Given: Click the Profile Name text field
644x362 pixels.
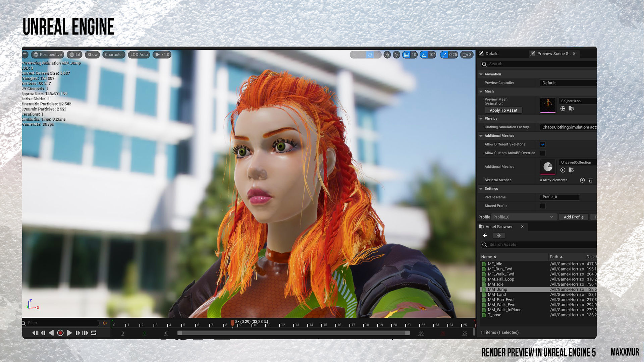Looking at the screenshot, I should tap(560, 197).
